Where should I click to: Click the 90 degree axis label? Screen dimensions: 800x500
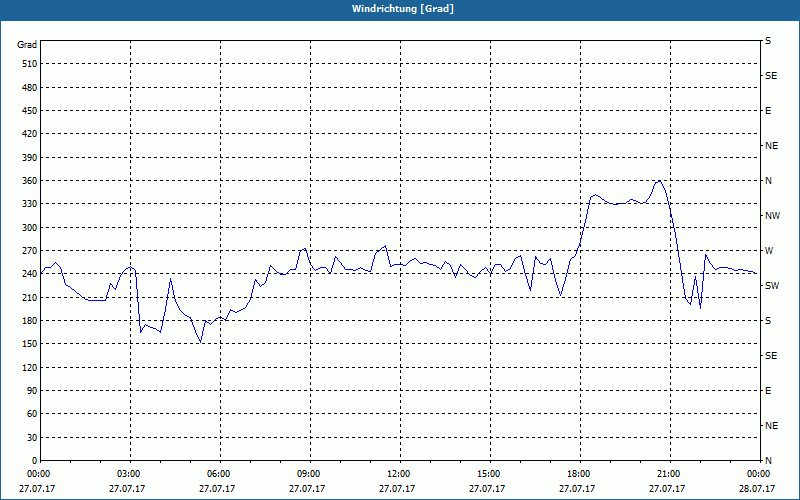(32, 391)
